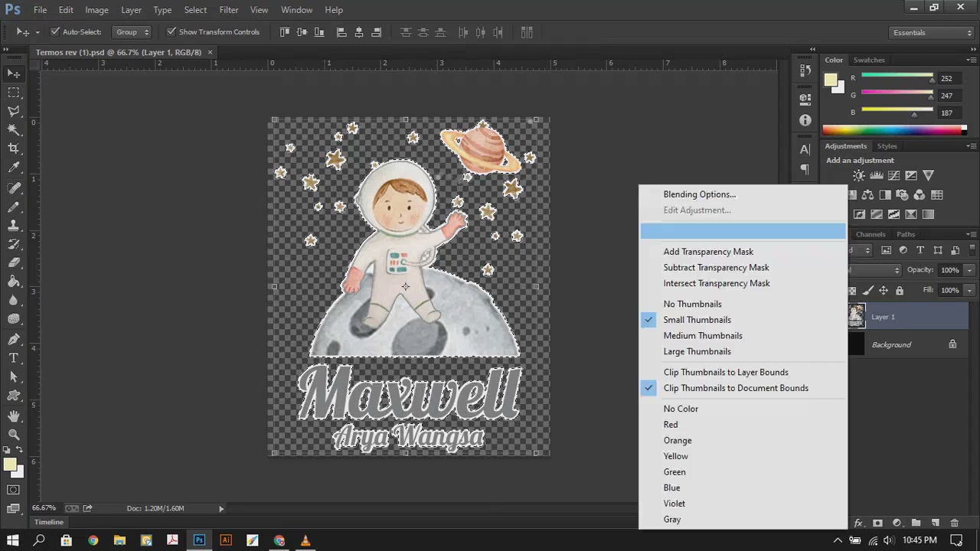Select the Polygonal Lasso tool
The height and width of the screenshot is (551, 980).
pos(14,112)
